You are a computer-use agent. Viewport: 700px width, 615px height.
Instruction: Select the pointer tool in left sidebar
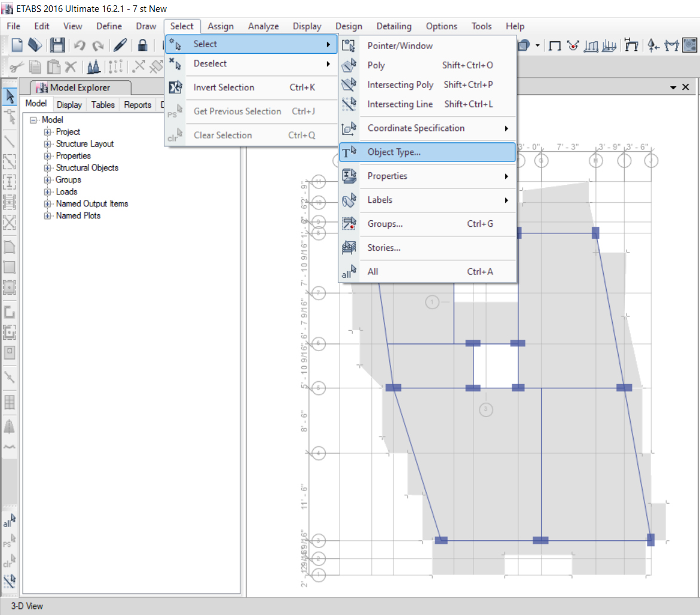pyautogui.click(x=10, y=96)
